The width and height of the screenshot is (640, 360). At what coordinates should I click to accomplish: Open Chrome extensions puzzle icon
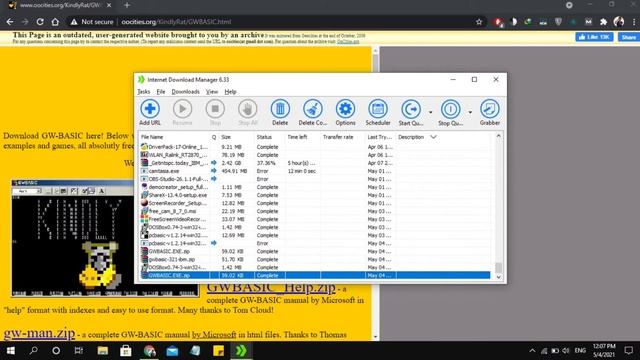tap(604, 22)
